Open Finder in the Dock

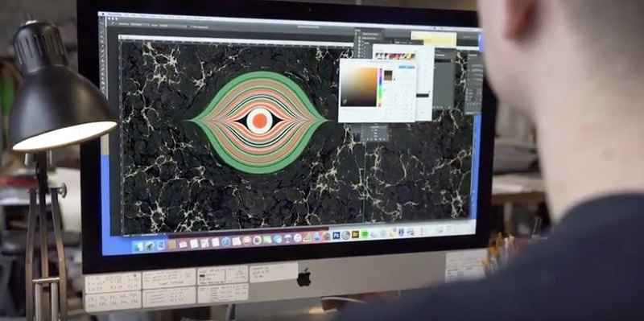tap(138, 246)
